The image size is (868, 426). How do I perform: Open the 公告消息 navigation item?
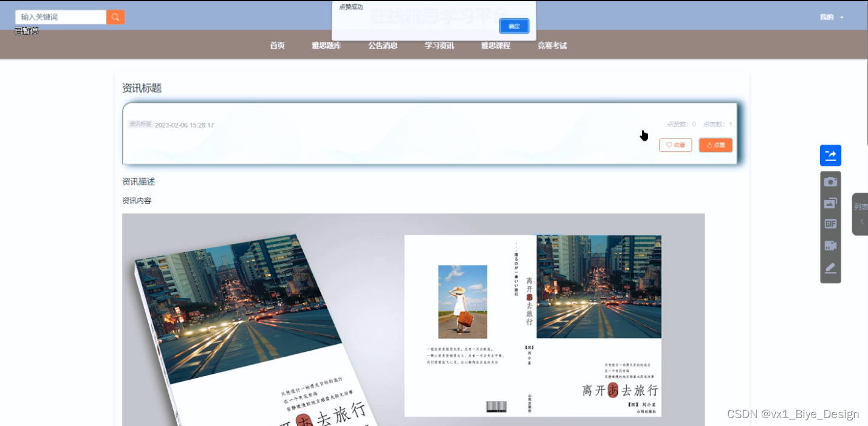pos(383,46)
